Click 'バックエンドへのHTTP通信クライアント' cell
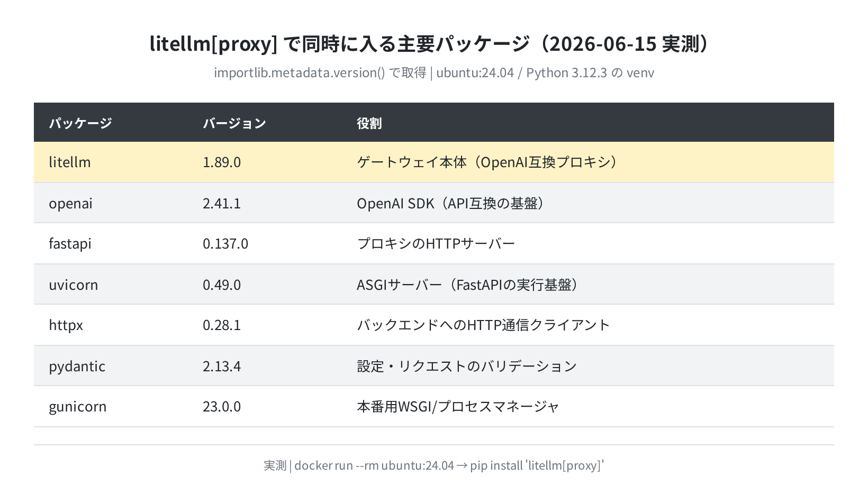Image resolution: width=868 pixels, height=494 pixels. (x=483, y=325)
